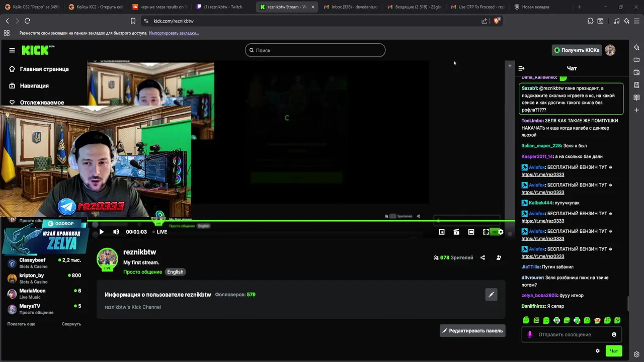644x362 pixels.
Task: Go back with the browser back arrow
Action: pos(7,21)
